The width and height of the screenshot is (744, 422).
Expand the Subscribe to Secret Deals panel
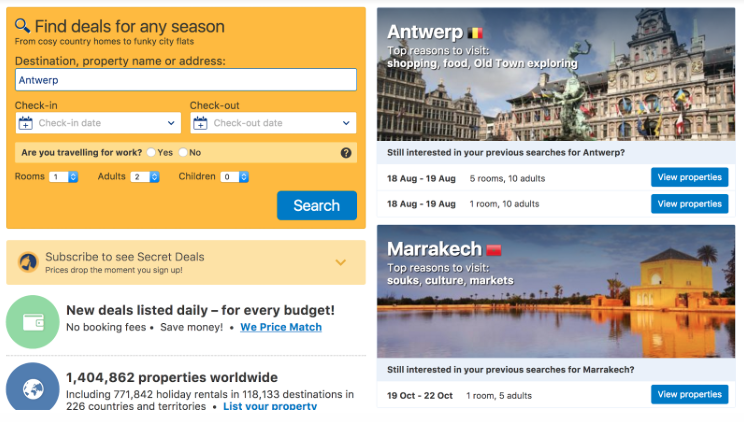(x=340, y=263)
